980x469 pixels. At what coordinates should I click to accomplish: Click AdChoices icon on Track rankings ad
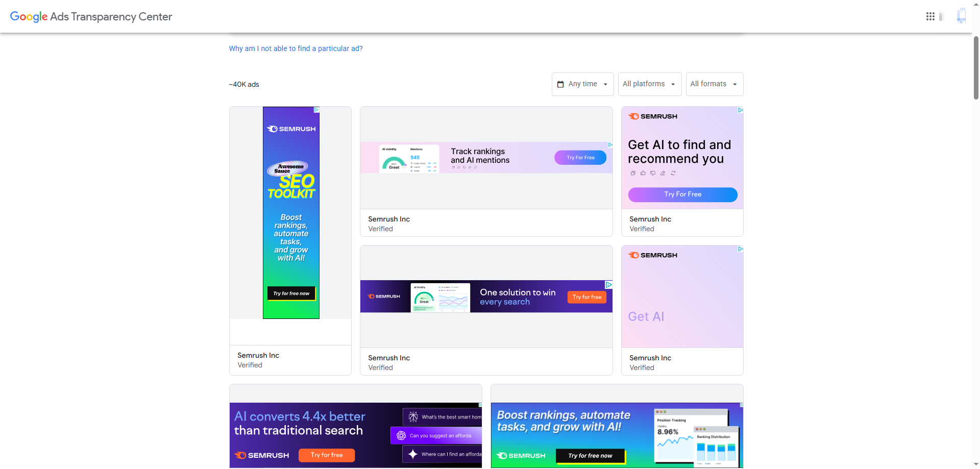(x=610, y=145)
